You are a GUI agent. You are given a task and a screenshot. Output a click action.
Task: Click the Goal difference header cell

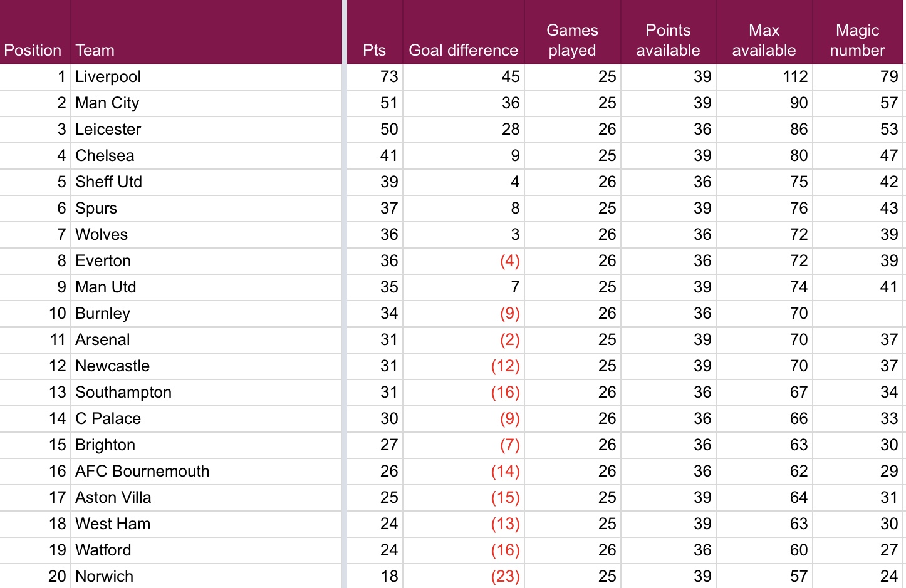pos(463,32)
